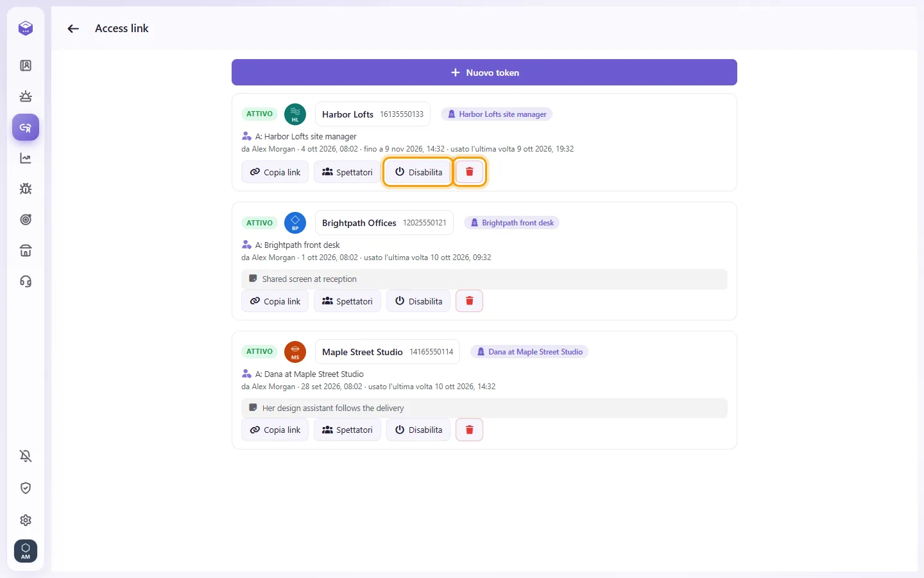Open the alarm siren sidebar icon
The width and height of the screenshot is (924, 578).
[x=26, y=96]
